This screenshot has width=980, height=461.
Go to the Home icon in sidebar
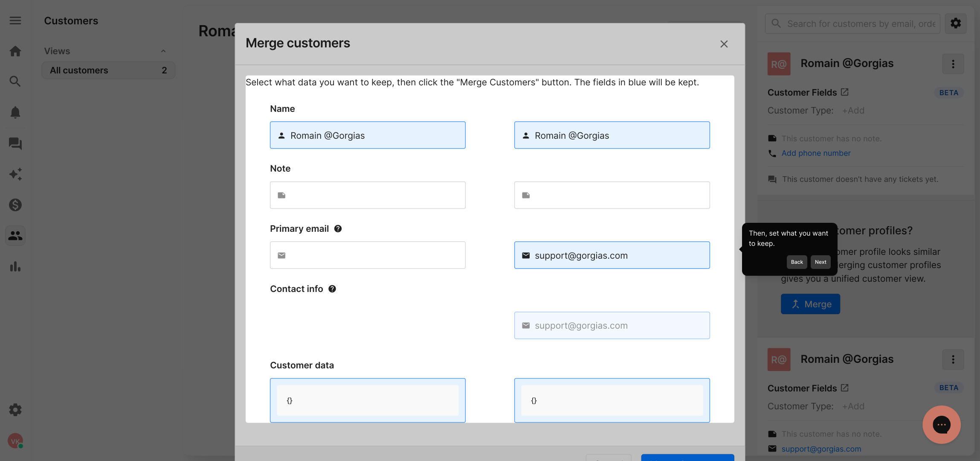point(15,51)
